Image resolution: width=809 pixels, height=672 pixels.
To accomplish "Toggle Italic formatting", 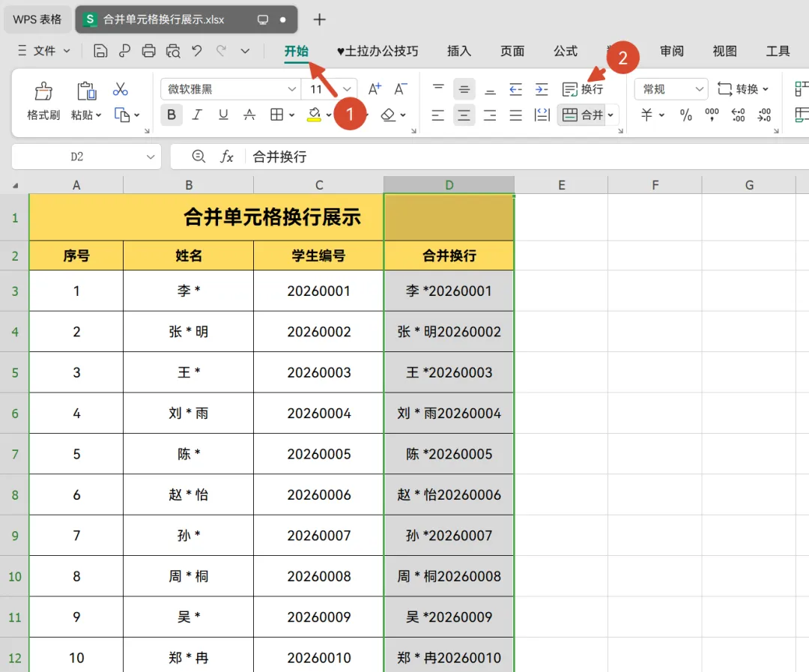I will pos(197,115).
